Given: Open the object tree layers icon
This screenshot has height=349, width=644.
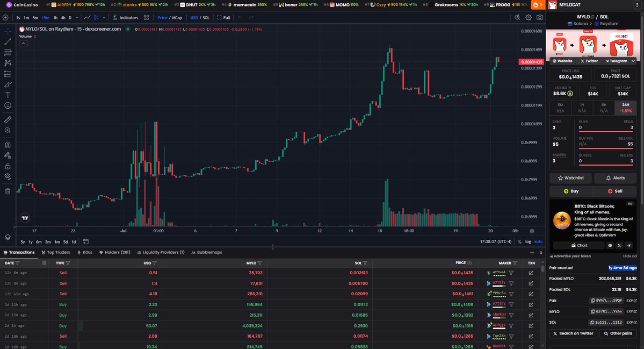Looking at the screenshot, I should (8, 237).
